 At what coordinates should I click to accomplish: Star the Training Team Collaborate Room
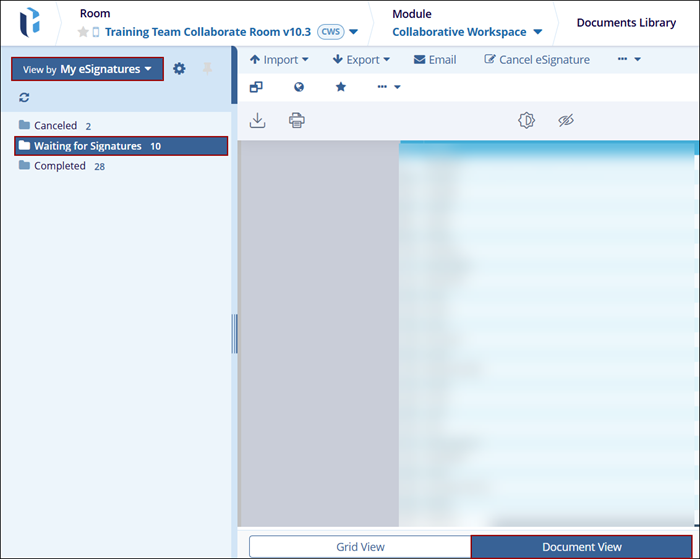tap(83, 32)
